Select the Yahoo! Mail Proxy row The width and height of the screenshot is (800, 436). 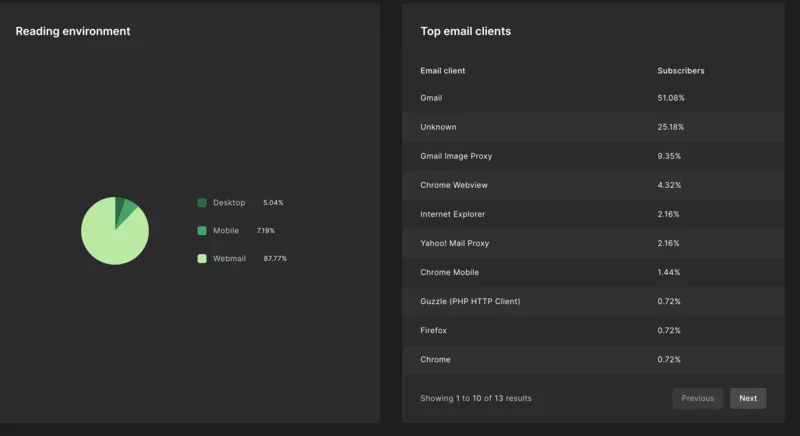coord(593,243)
